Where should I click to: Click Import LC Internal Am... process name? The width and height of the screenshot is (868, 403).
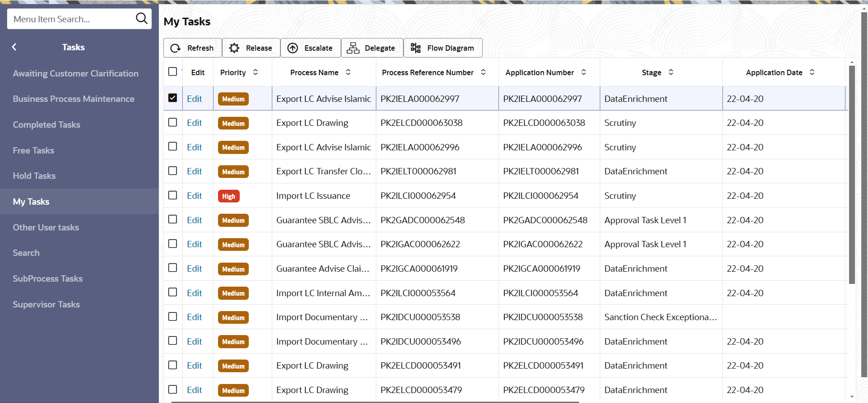tap(323, 293)
